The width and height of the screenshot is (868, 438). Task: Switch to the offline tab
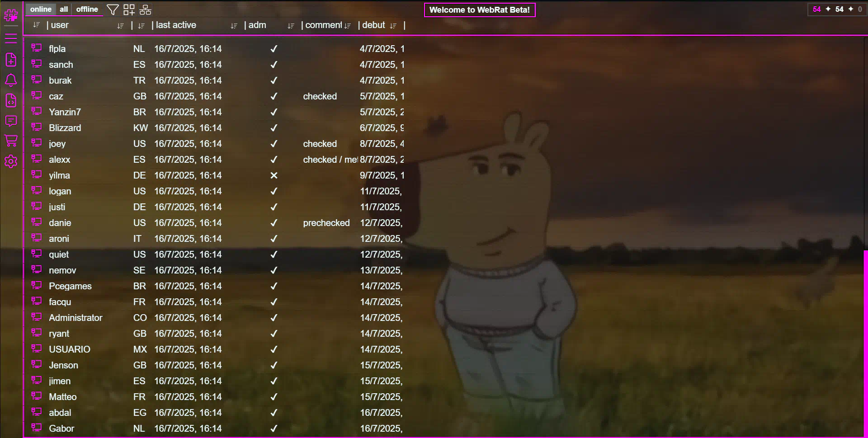pyautogui.click(x=87, y=9)
